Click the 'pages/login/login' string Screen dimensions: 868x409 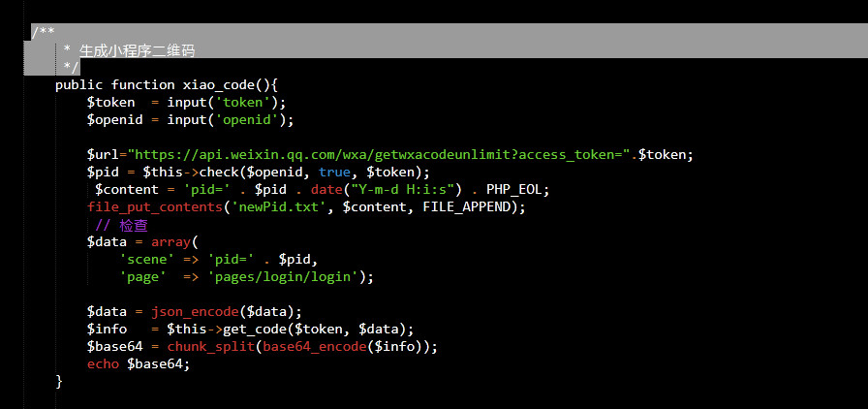282,276
